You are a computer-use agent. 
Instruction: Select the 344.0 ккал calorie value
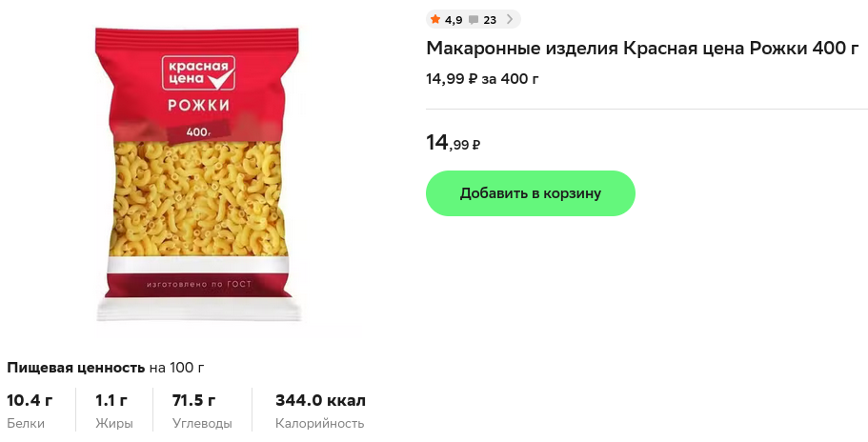pyautogui.click(x=320, y=400)
